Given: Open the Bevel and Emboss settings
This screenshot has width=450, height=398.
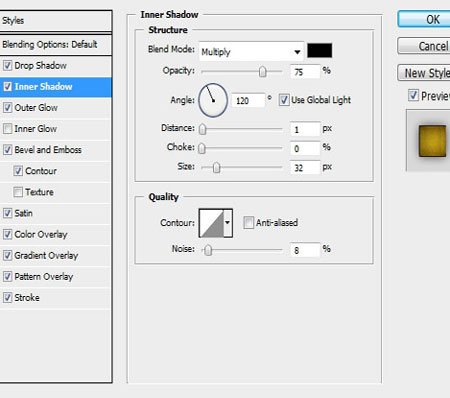Looking at the screenshot, I should [x=48, y=150].
